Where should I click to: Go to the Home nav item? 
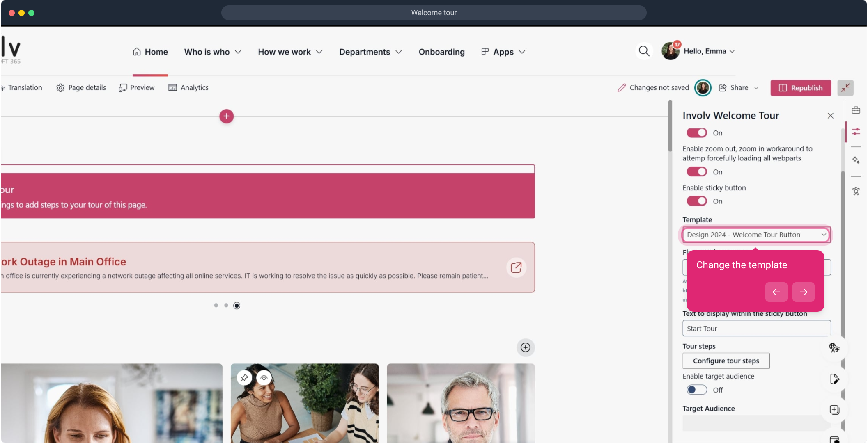150,52
